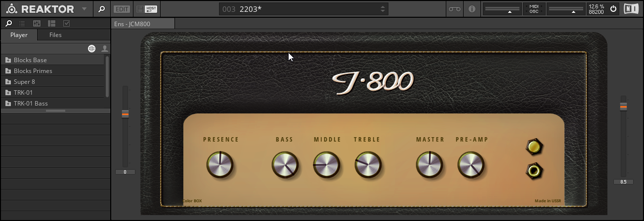Viewport: 644px width, 221px height.
Task: Click the left input fader handle
Action: [125, 114]
